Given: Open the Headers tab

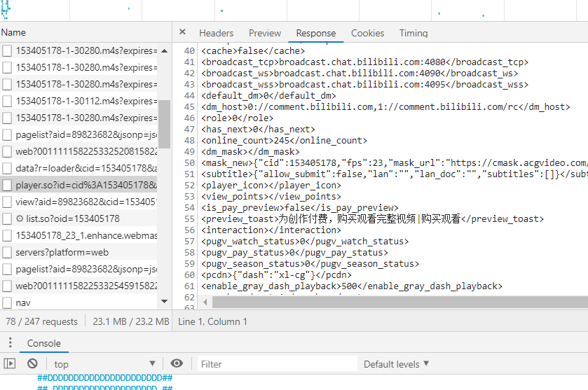Looking at the screenshot, I should (216, 33).
